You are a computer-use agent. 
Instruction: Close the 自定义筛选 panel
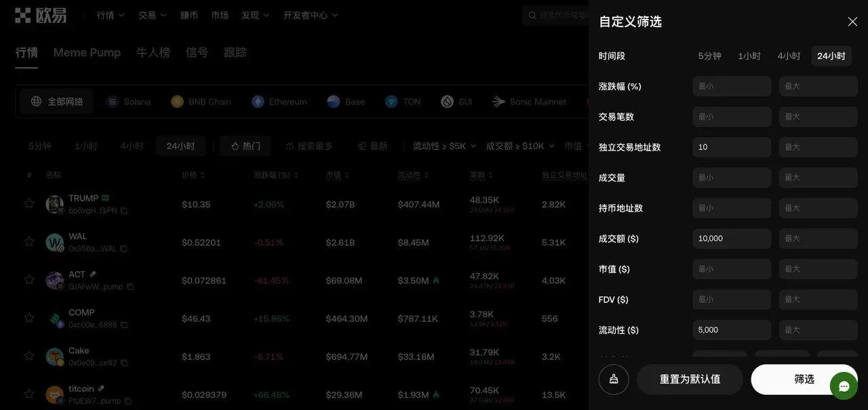[x=852, y=22]
